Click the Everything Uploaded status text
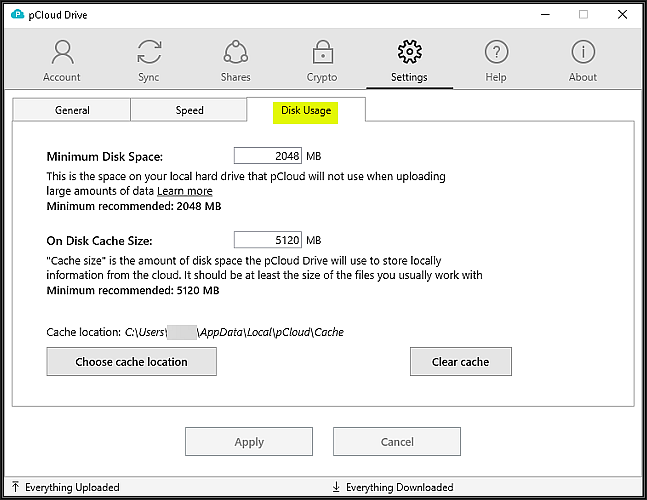647x500 pixels. [72, 487]
